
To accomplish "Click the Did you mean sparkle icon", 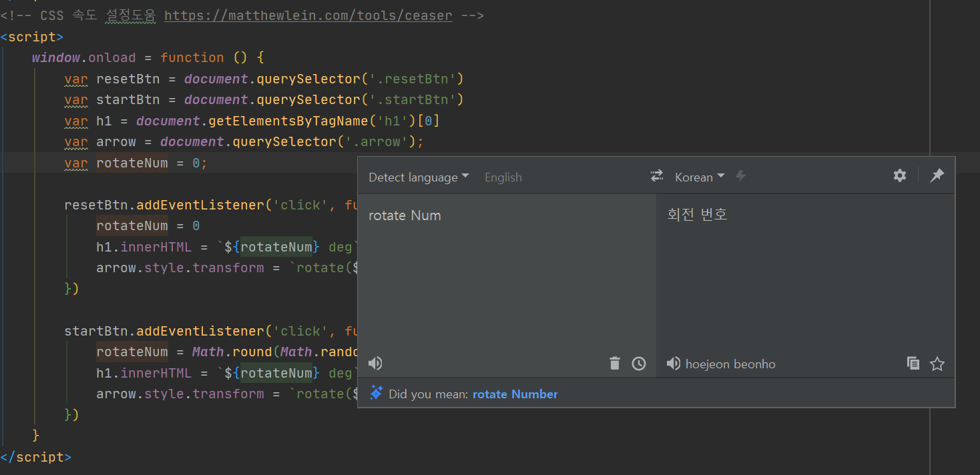I will pyautogui.click(x=376, y=394).
